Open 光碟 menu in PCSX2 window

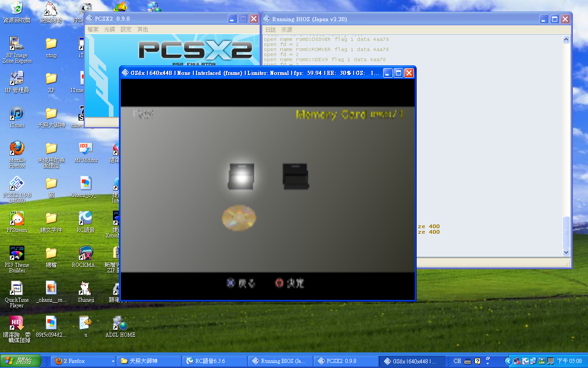coord(109,29)
